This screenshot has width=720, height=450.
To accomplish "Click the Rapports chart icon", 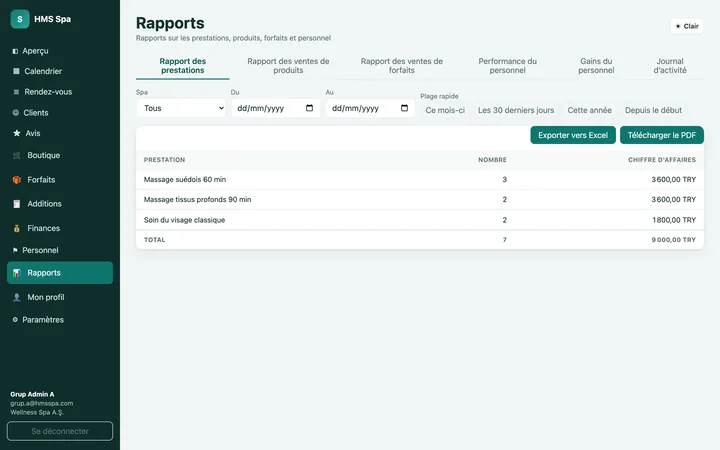I will (17, 273).
